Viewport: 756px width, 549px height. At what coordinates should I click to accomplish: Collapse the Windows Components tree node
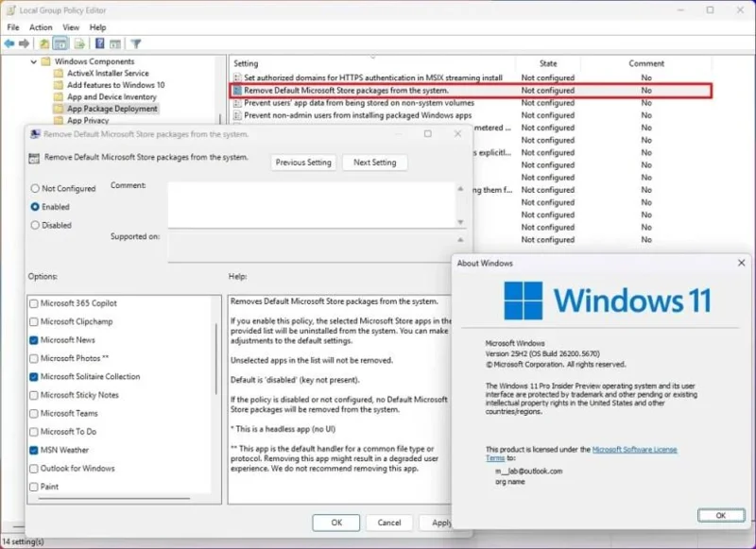(33, 61)
